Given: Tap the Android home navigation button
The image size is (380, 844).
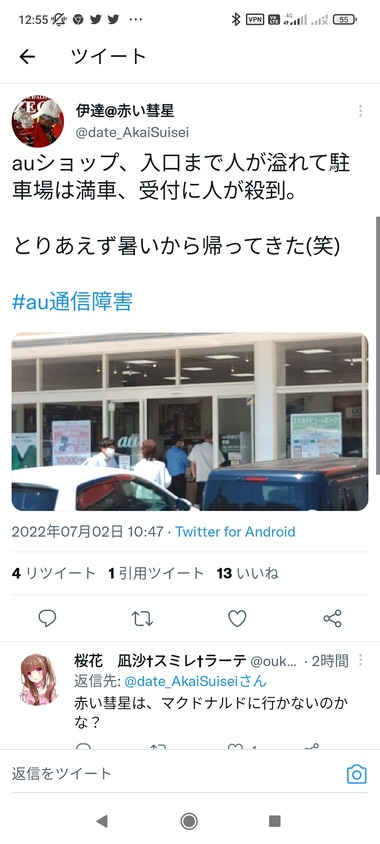Looking at the screenshot, I should [x=189, y=821].
